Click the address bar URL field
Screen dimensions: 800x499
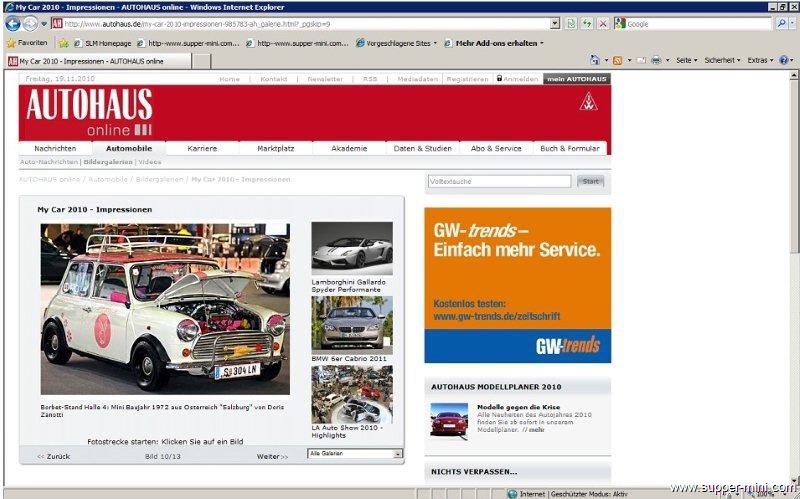(x=306, y=24)
